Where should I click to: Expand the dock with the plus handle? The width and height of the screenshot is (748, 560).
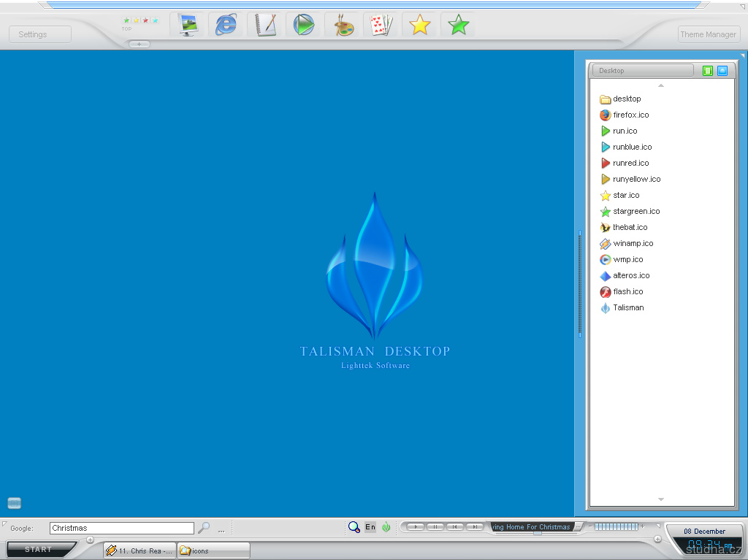[139, 45]
